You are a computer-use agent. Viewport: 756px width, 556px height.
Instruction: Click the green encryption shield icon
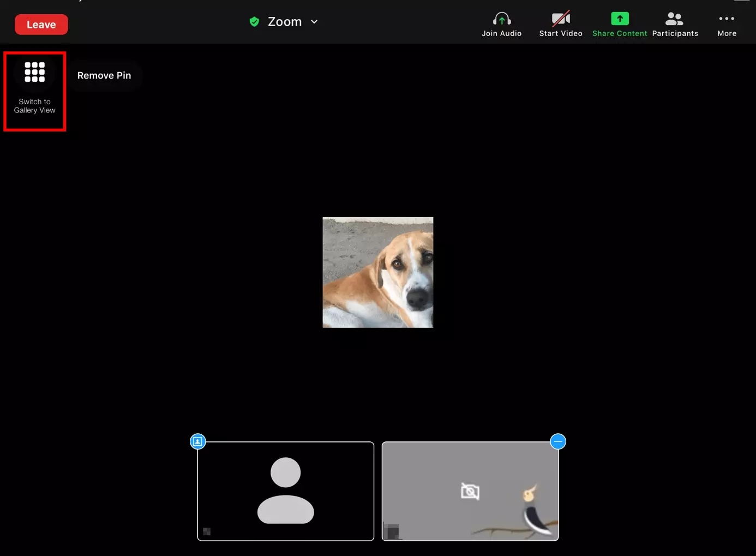pos(254,22)
